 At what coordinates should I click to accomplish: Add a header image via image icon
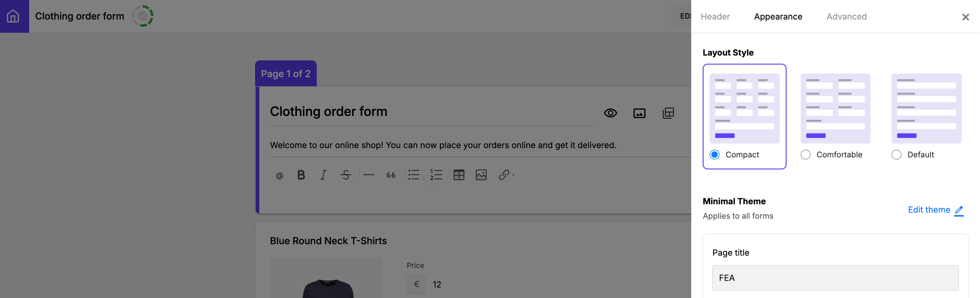pos(639,113)
